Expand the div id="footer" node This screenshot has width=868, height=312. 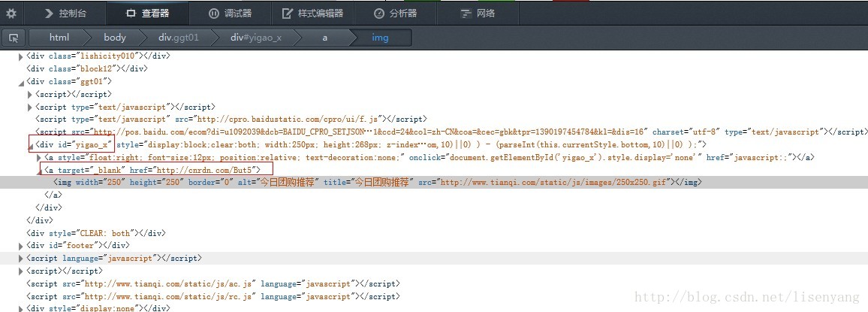tap(21, 246)
